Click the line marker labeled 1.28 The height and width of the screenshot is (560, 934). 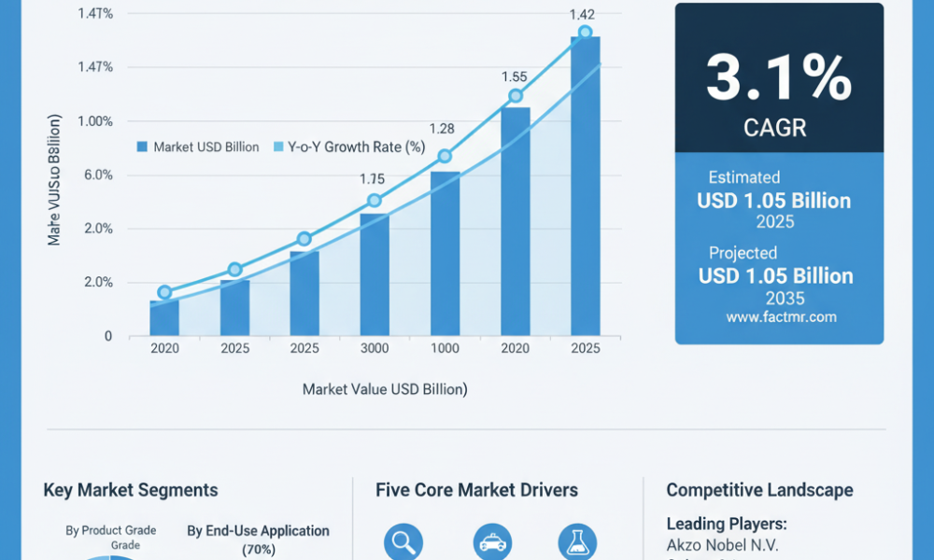445,156
